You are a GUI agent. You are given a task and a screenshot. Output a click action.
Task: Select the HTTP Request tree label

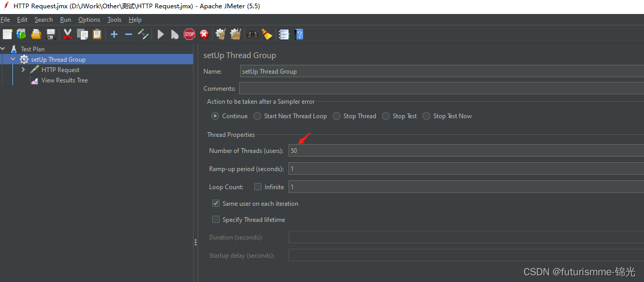click(x=61, y=70)
